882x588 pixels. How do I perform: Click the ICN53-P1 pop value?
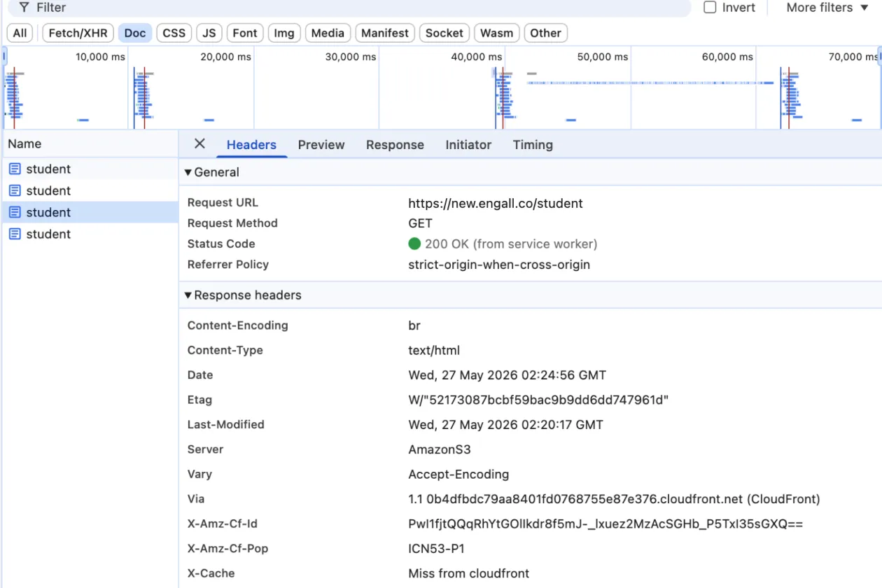tap(437, 549)
